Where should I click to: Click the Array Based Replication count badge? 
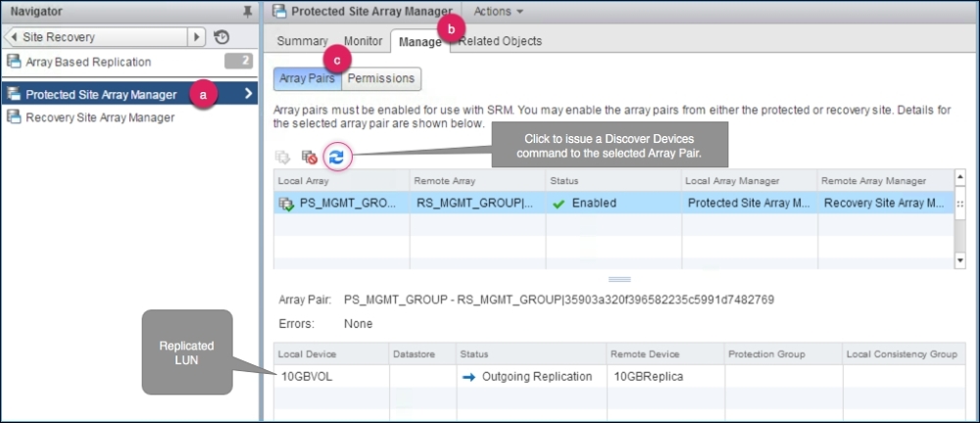238,62
